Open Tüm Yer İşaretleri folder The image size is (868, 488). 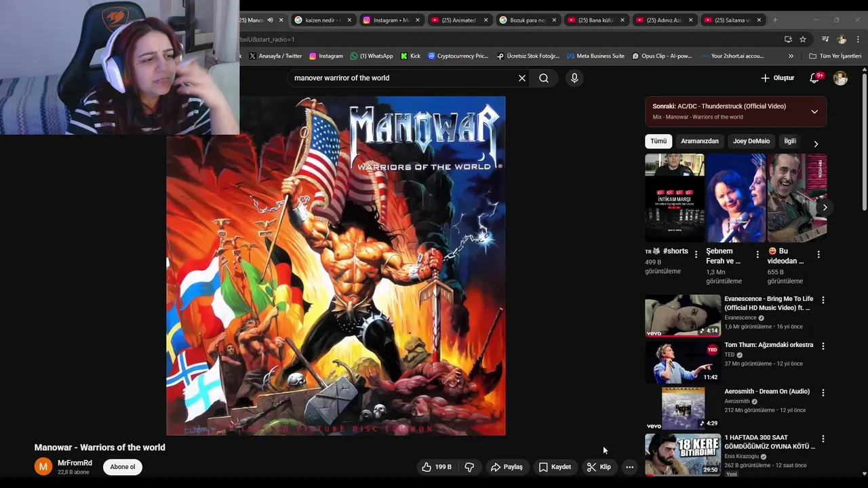coord(835,56)
